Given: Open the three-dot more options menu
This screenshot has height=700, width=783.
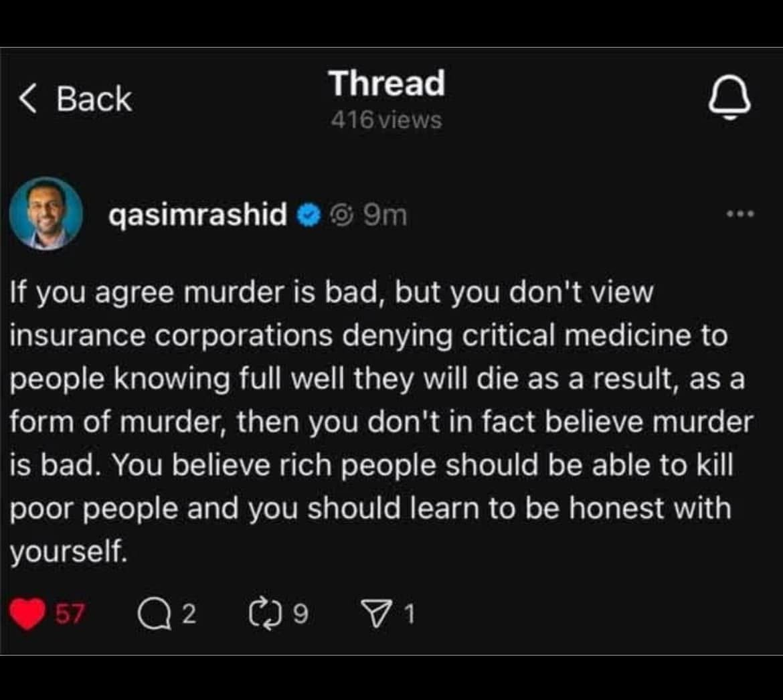Looking at the screenshot, I should coord(742,215).
